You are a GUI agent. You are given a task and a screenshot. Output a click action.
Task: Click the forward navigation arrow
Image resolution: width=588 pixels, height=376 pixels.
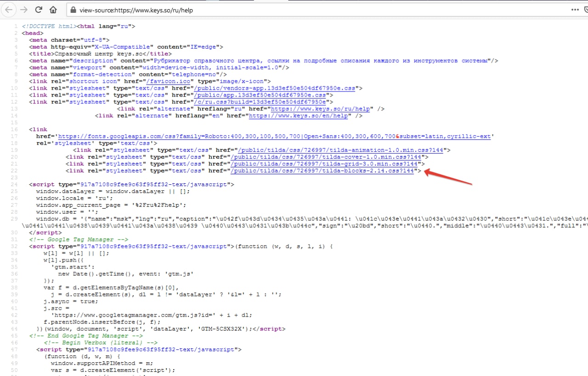[x=24, y=10]
